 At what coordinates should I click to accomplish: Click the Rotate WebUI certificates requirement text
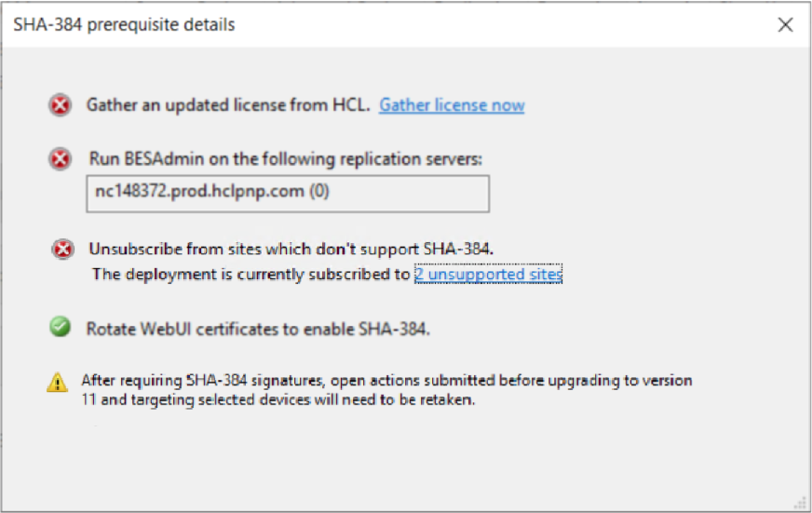click(x=258, y=328)
